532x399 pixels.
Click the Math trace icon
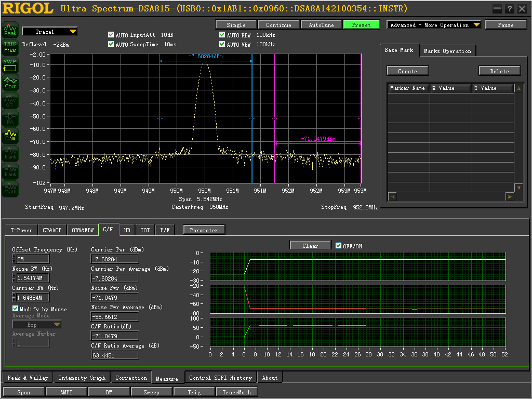(10, 188)
